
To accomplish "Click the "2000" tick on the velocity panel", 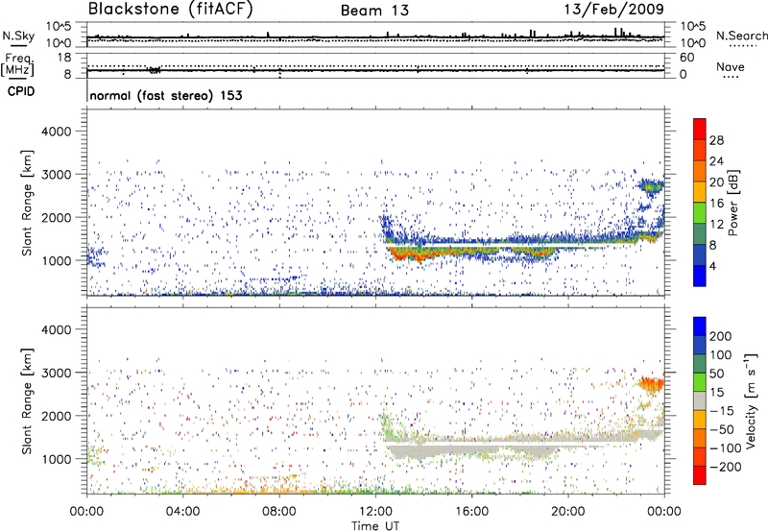I will (x=57, y=416).
